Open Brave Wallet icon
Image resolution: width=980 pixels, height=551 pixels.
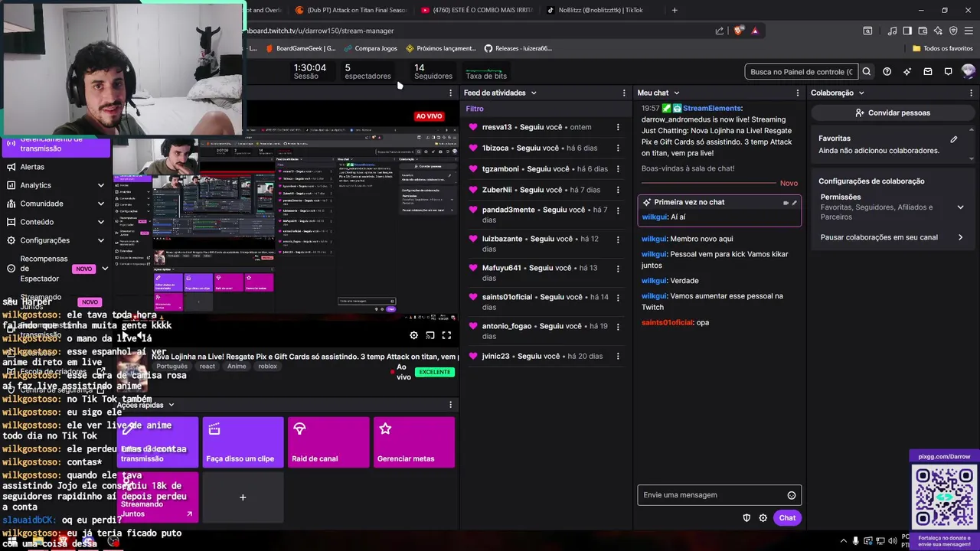click(923, 31)
